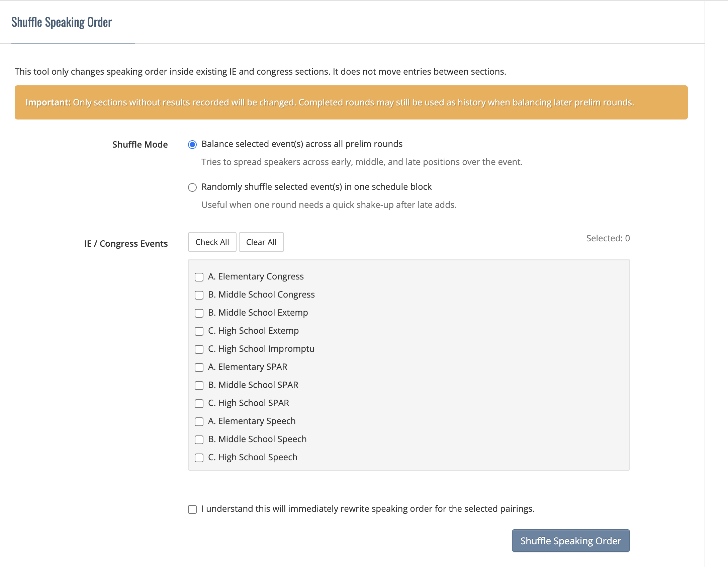Click the Clear All button

tap(261, 242)
